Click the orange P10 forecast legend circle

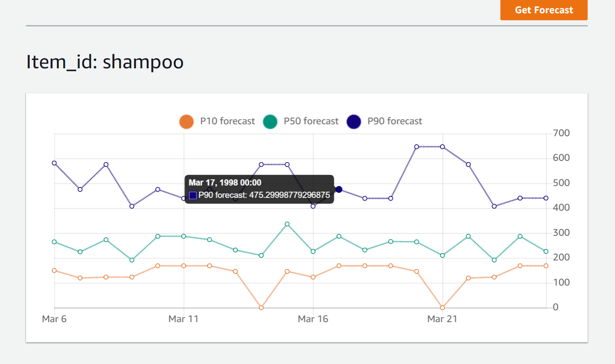coord(186,121)
